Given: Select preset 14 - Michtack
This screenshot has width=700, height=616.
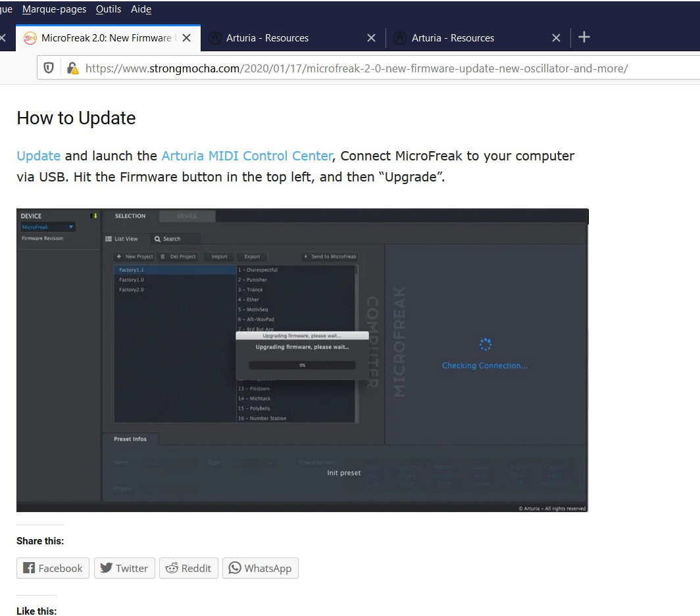Looking at the screenshot, I should click(295, 398).
